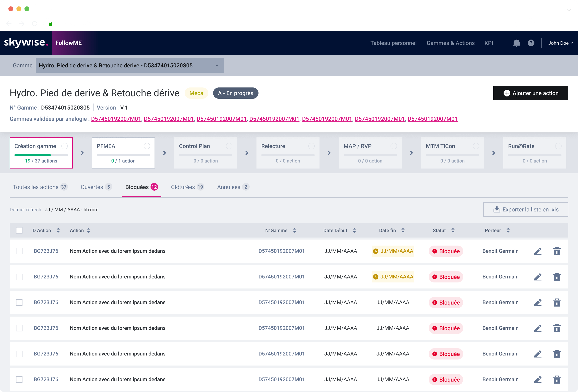The width and height of the screenshot is (578, 392).
Task: Check the select-all checkbox in table header
Action: click(19, 231)
